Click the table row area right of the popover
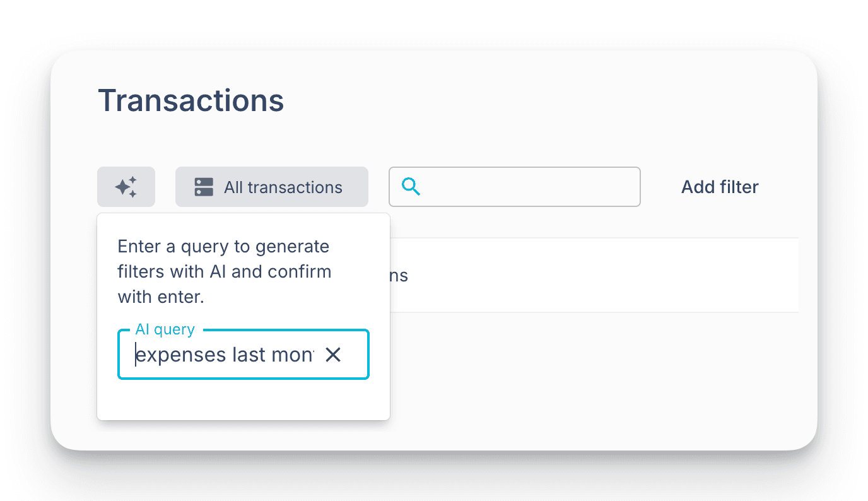Image resolution: width=868 pixels, height=501 pixels. [x=599, y=276]
